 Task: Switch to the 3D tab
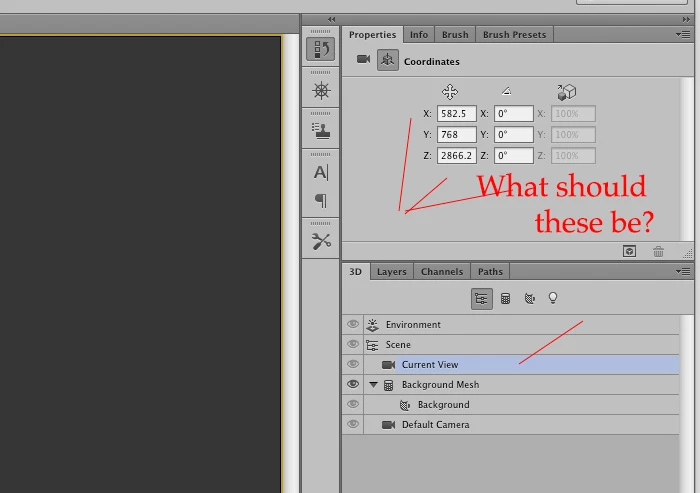pyautogui.click(x=355, y=272)
